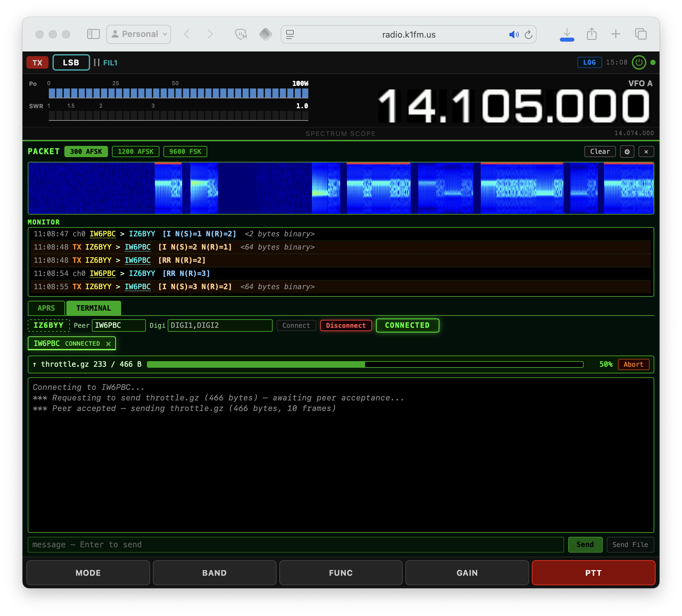
Task: Switch to the APRS tab
Action: click(x=46, y=308)
